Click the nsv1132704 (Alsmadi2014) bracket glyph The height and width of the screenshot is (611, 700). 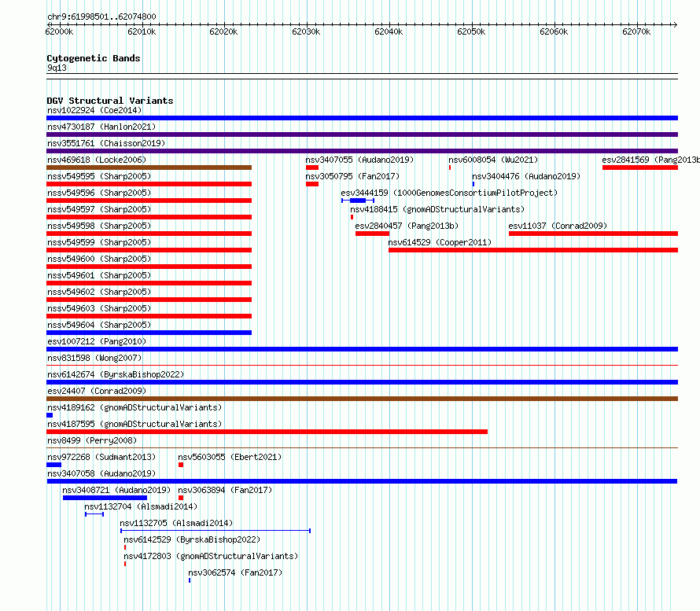[x=94, y=514]
